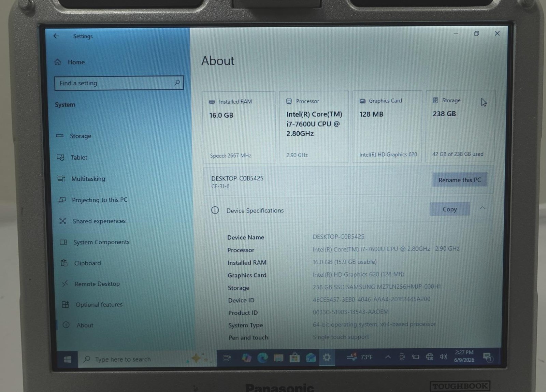Viewport: 546px width, 392px height.
Task: Click the Intel(R) HD Graphics 620 (128 MB) value
Action: tap(358, 274)
